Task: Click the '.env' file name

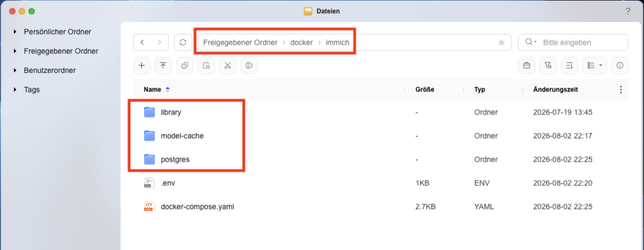Action: point(168,183)
